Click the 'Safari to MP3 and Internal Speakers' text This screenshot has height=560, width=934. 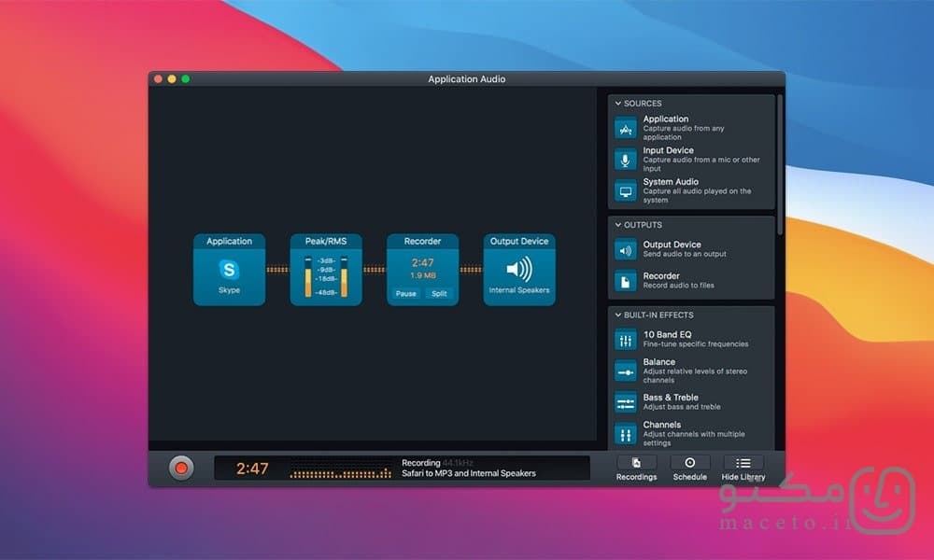pos(469,474)
